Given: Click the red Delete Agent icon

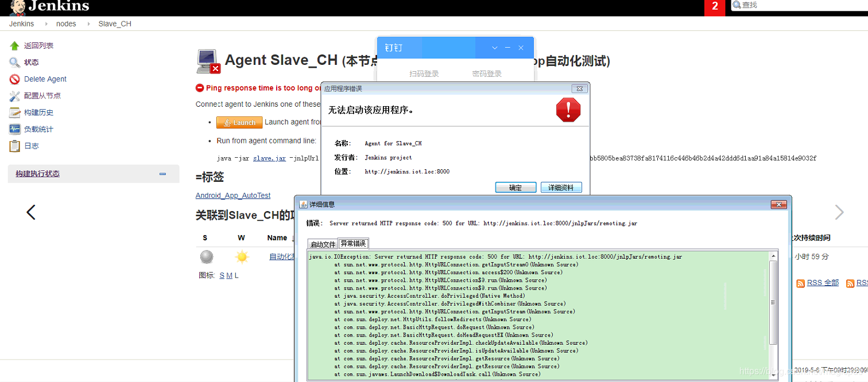Looking at the screenshot, I should (14, 79).
